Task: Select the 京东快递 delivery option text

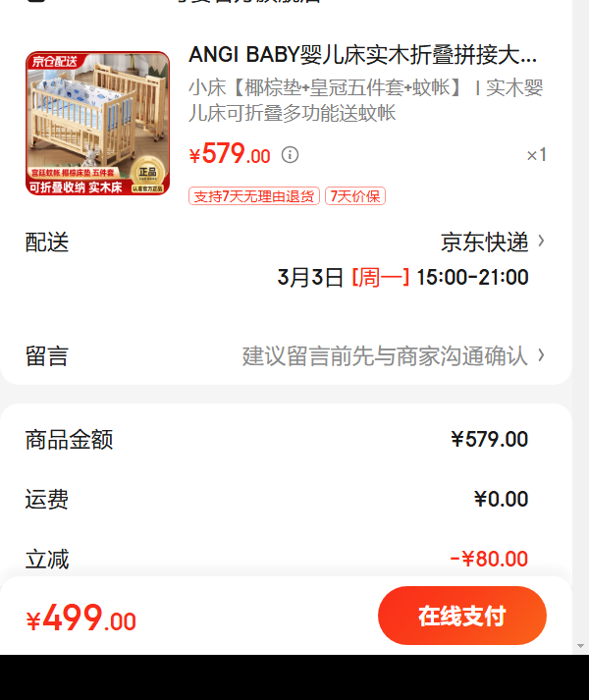Action: click(485, 242)
